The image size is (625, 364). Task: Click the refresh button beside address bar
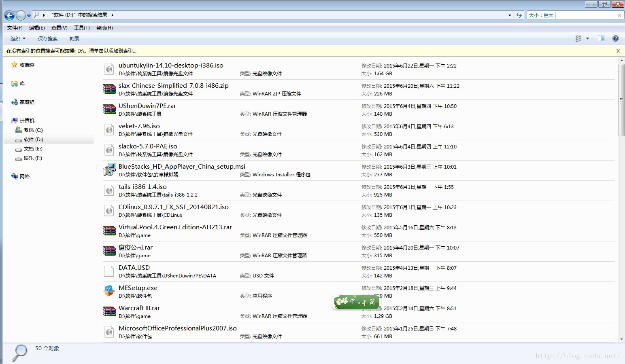point(519,15)
